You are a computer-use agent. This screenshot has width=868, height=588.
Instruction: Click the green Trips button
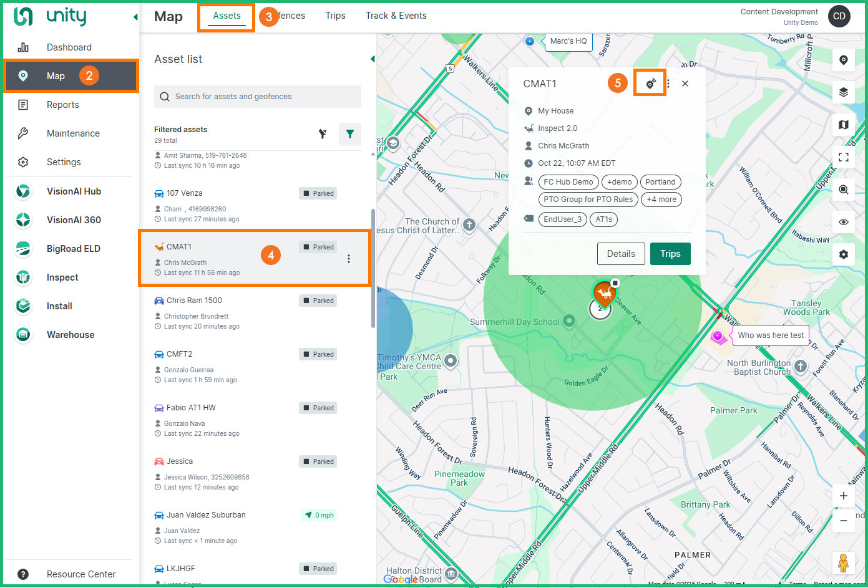coord(670,254)
